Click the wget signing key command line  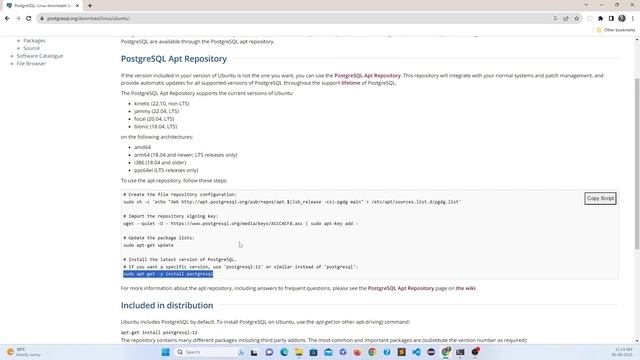pos(241,224)
